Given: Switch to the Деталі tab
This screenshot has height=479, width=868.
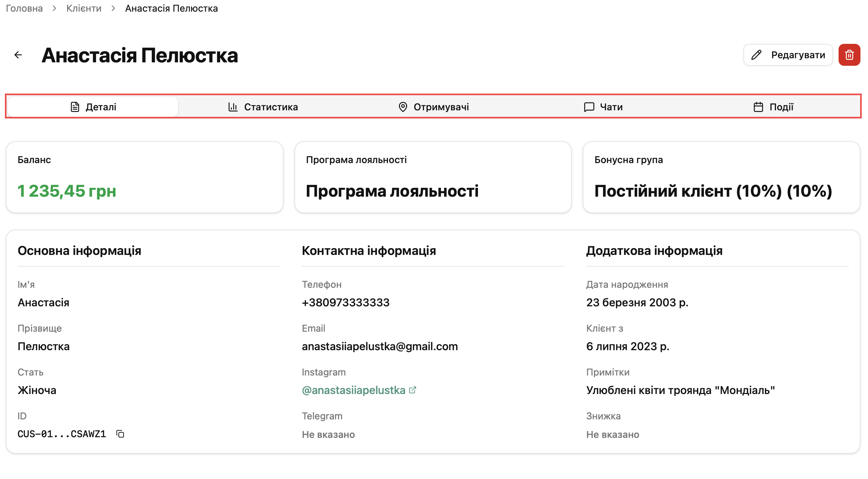Looking at the screenshot, I should click(x=93, y=107).
